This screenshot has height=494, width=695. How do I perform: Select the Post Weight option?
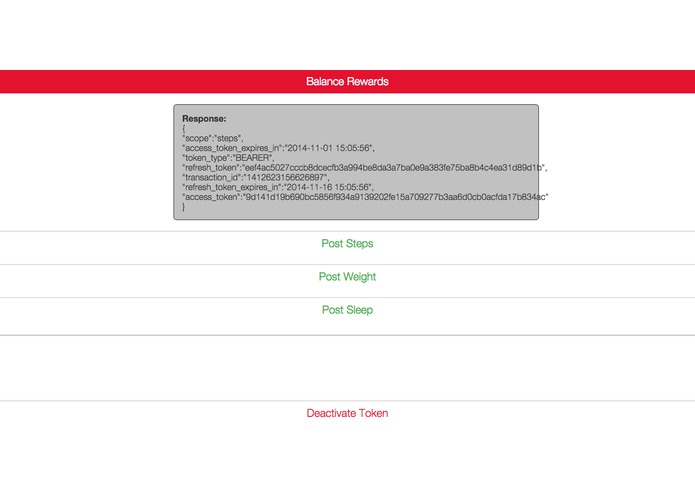(347, 277)
